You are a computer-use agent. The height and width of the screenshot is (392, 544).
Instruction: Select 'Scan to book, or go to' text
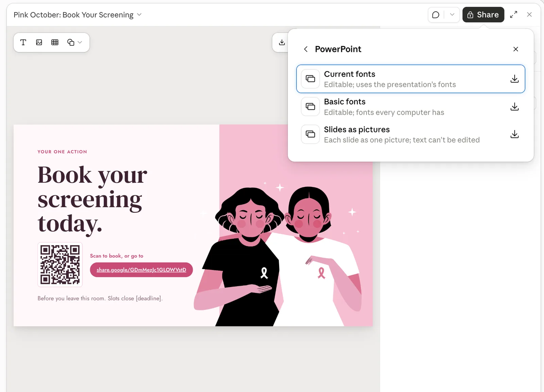[117, 256]
